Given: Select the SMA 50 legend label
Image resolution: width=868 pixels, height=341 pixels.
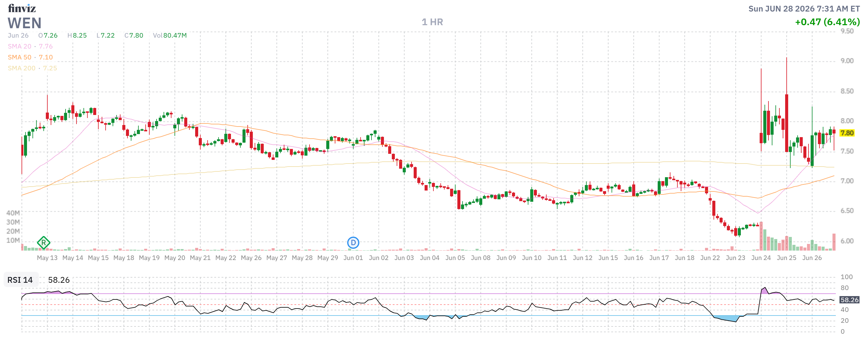Looking at the screenshot, I should pyautogui.click(x=19, y=57).
